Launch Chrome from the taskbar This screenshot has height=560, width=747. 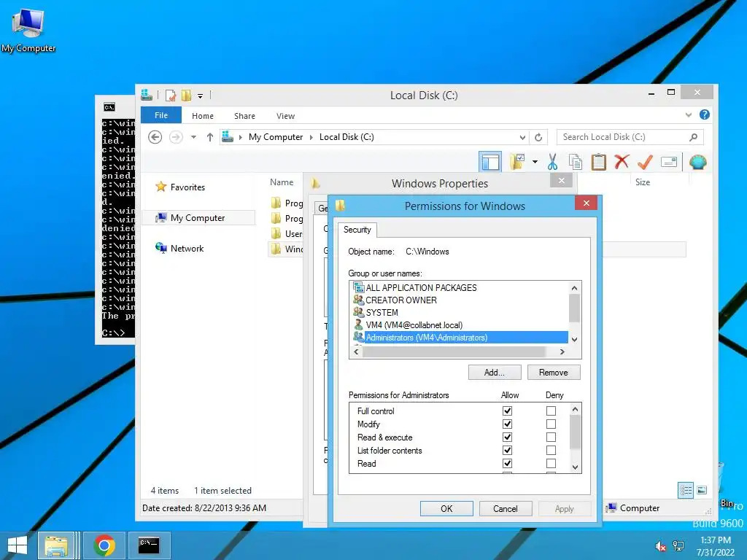point(104,545)
